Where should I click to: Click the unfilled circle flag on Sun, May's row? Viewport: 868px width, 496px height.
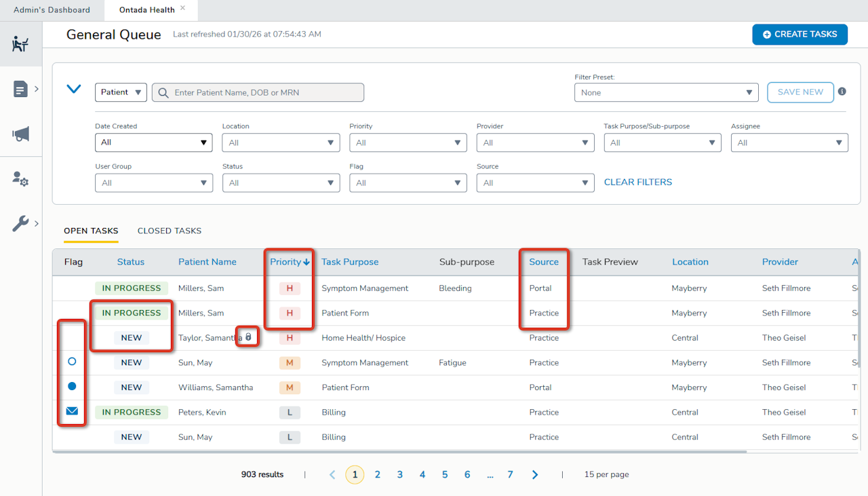pyautogui.click(x=71, y=361)
